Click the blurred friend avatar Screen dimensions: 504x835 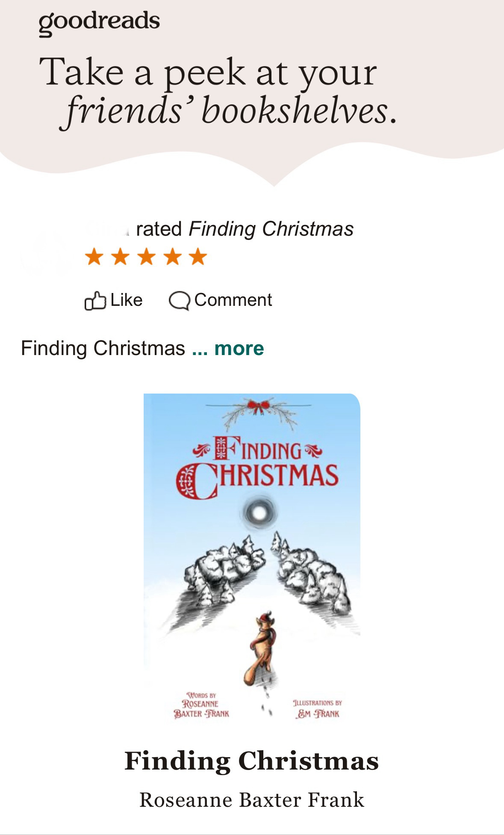click(x=45, y=255)
